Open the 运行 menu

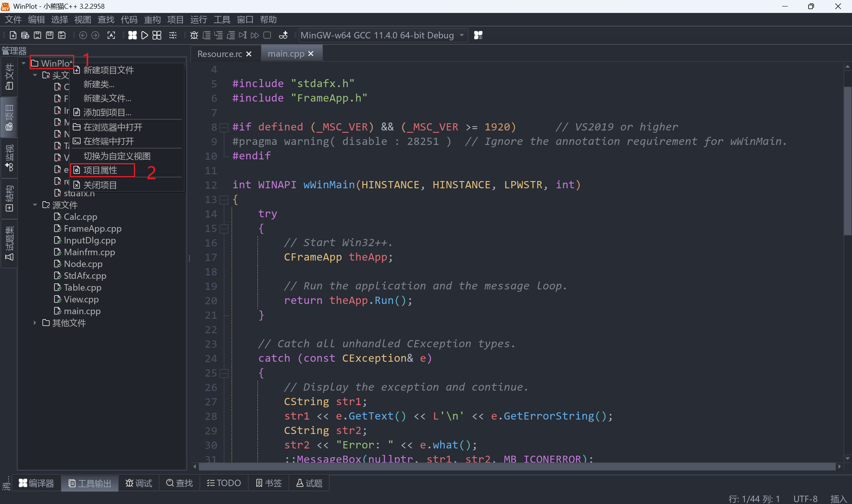pyautogui.click(x=199, y=19)
